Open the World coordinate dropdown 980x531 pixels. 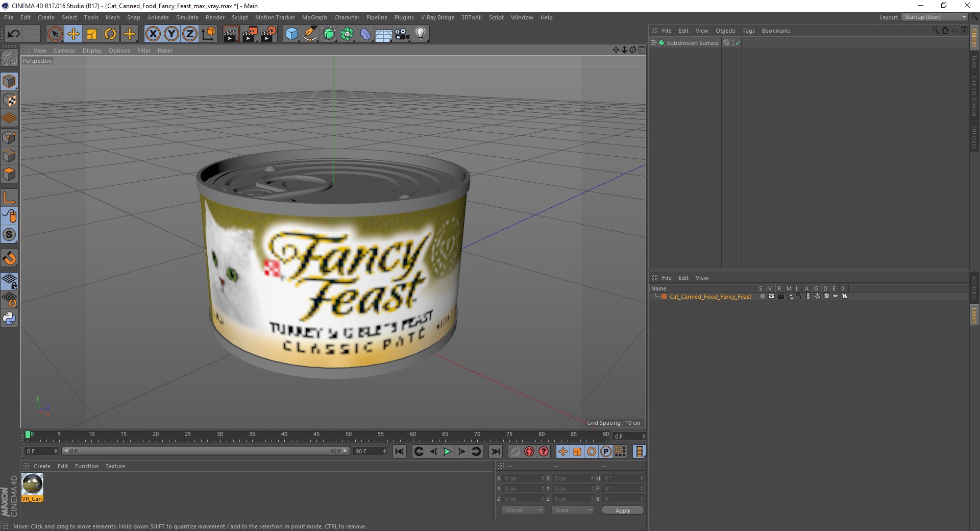point(523,510)
